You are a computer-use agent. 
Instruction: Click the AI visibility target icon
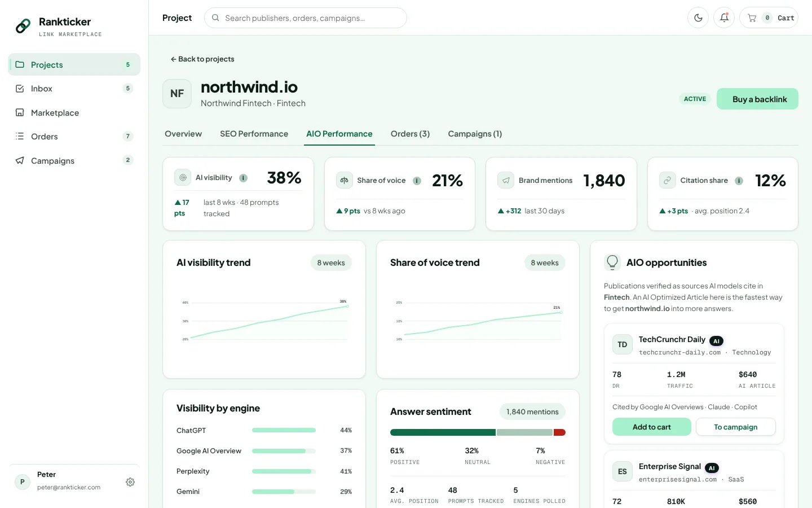point(183,177)
